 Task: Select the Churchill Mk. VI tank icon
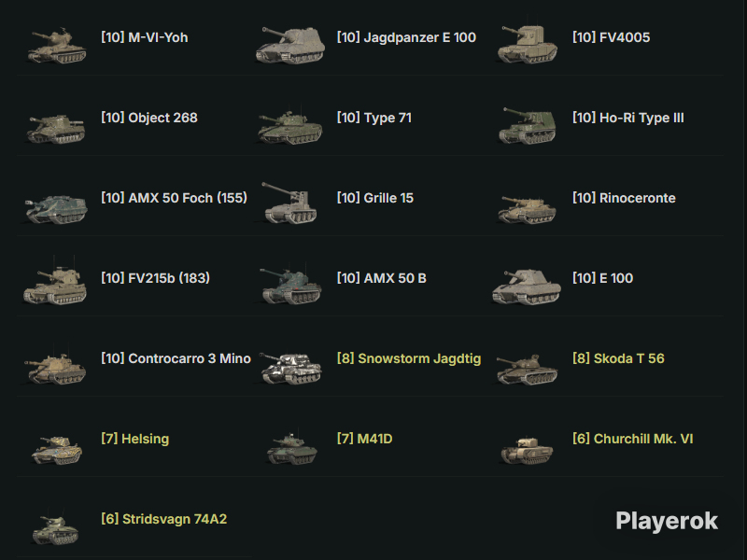pos(527,450)
